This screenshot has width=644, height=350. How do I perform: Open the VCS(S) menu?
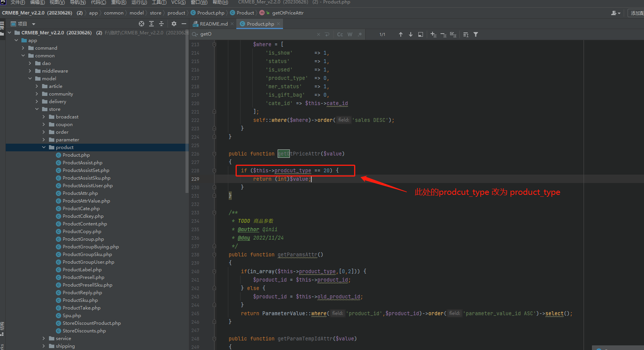[178, 2]
